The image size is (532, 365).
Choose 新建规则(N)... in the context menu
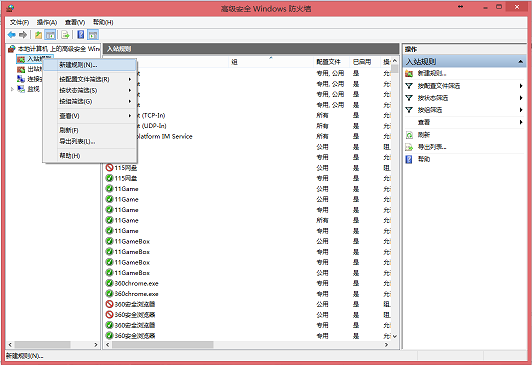pos(90,65)
